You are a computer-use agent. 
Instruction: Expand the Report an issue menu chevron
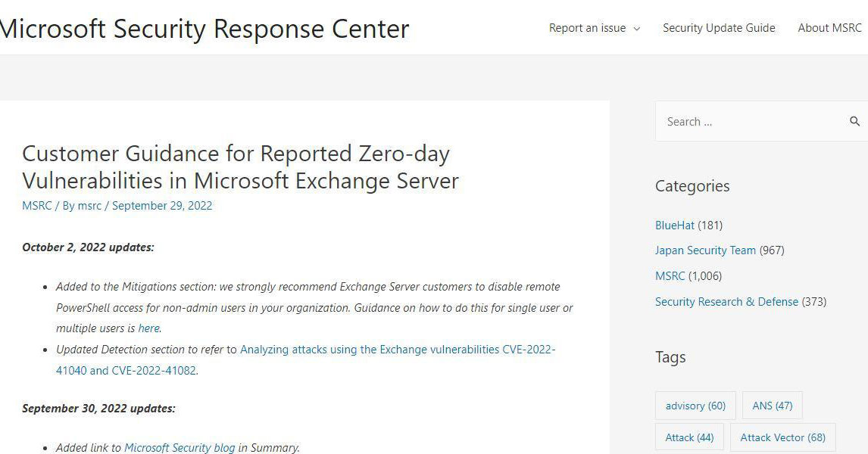[637, 29]
